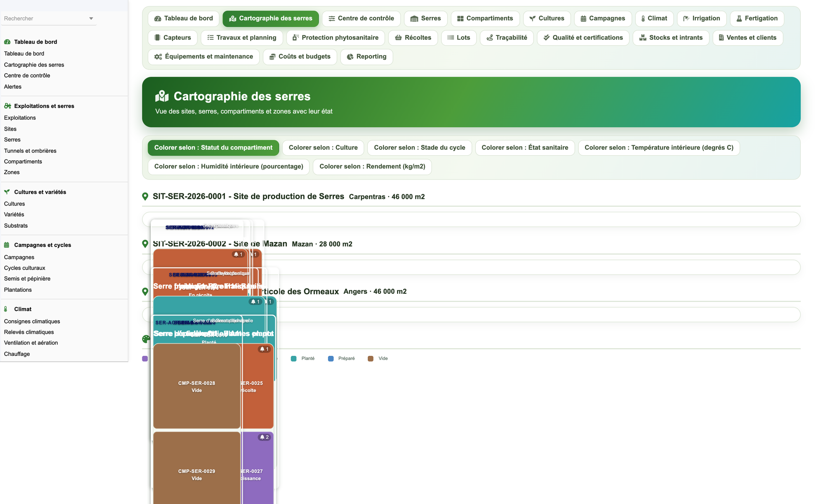Image resolution: width=815 pixels, height=504 pixels.
Task: Open Cycles culturaux in the sidebar
Action: coord(24,268)
